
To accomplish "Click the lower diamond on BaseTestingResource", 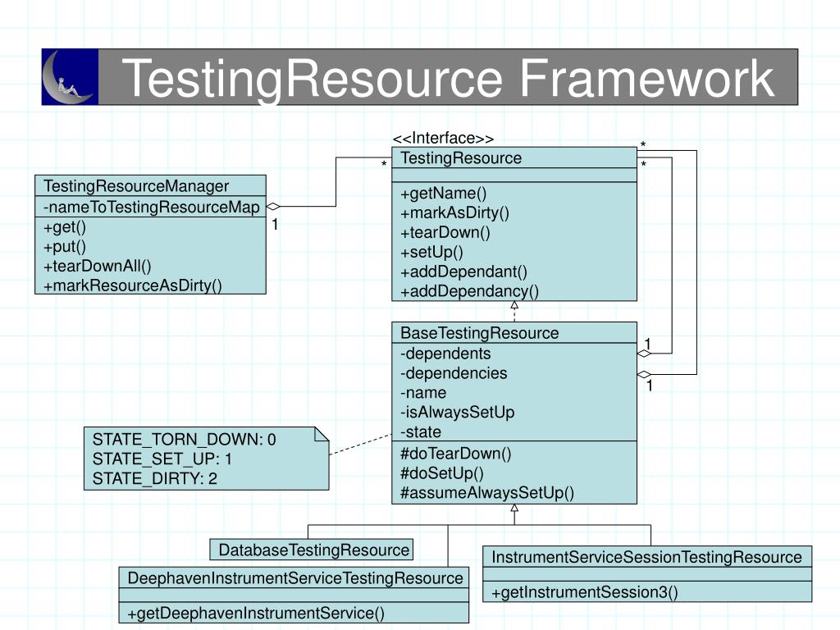I will click(645, 374).
